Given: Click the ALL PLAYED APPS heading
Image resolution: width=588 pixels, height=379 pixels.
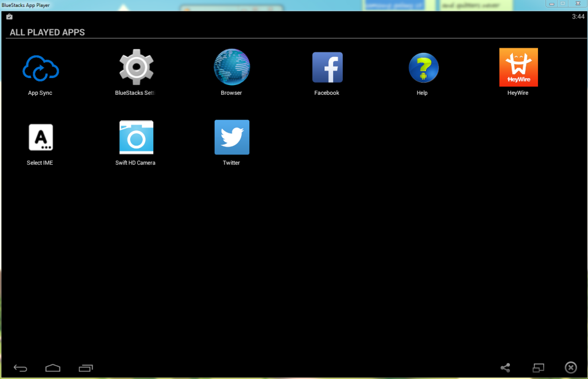Looking at the screenshot, I should point(47,32).
